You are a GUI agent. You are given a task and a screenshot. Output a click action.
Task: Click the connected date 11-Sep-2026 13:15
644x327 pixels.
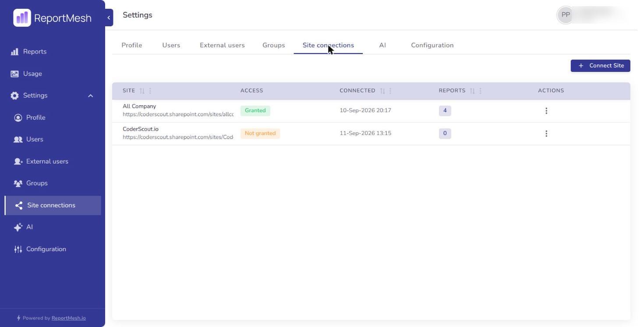coord(365,133)
